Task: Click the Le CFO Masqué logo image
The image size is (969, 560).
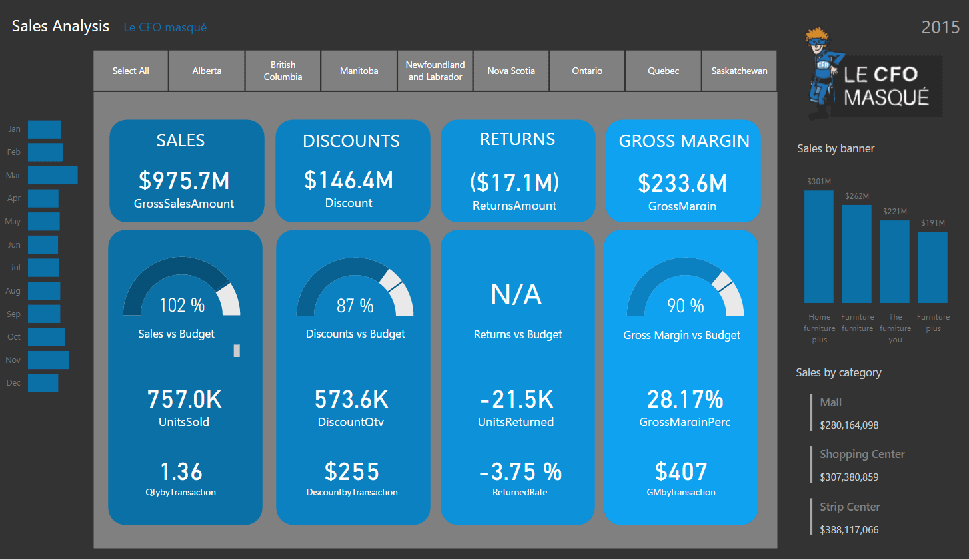Action: point(874,75)
